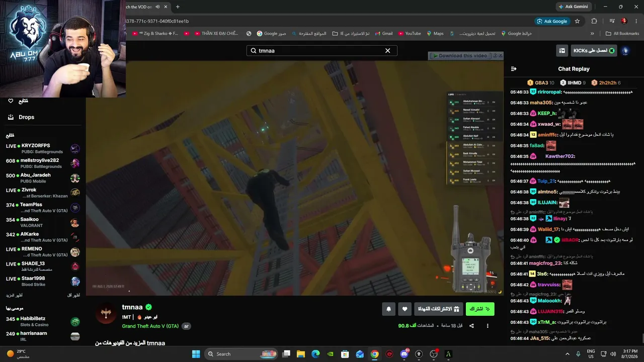
Task: Open the browser extensions puzzle icon
Action: (594, 21)
